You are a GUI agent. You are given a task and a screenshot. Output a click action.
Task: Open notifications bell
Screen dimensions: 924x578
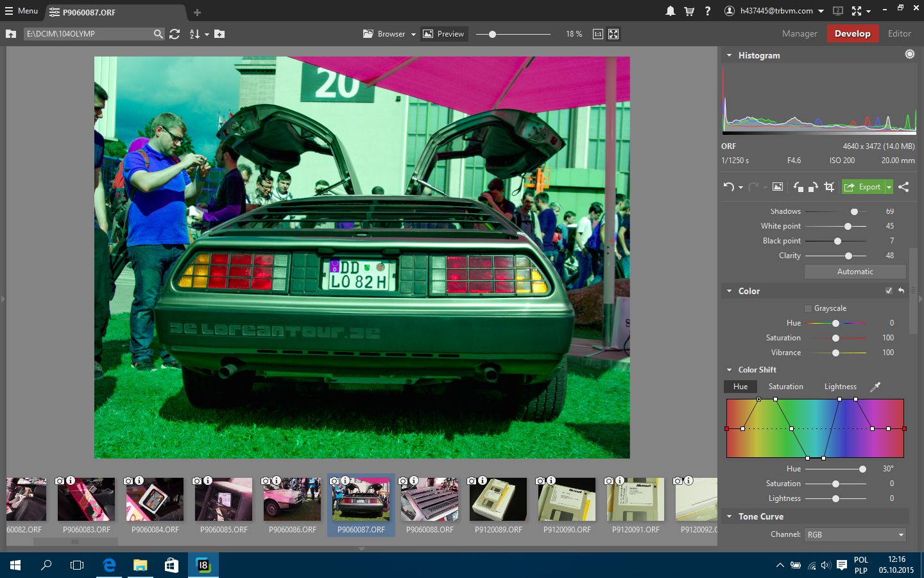pyautogui.click(x=670, y=11)
